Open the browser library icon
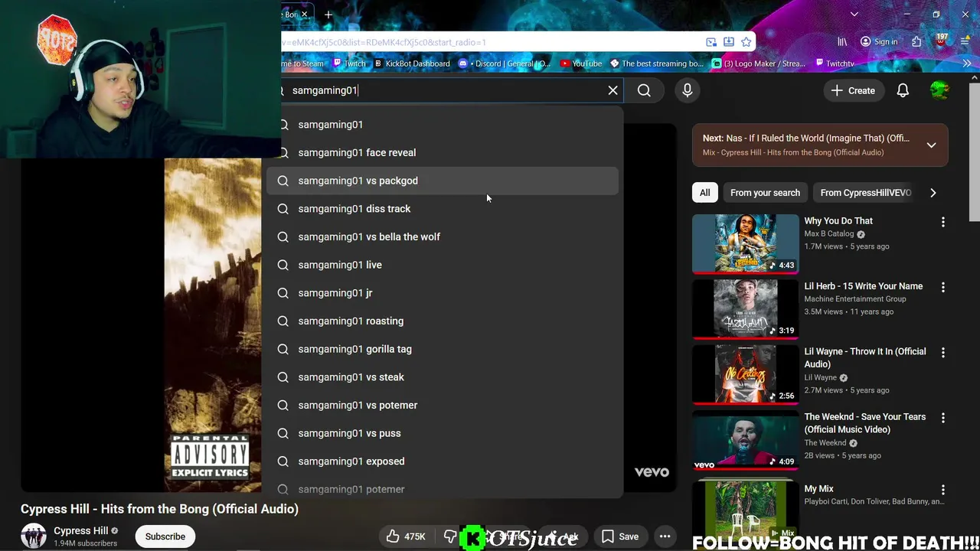Screen dimensions: 980x551 842,42
